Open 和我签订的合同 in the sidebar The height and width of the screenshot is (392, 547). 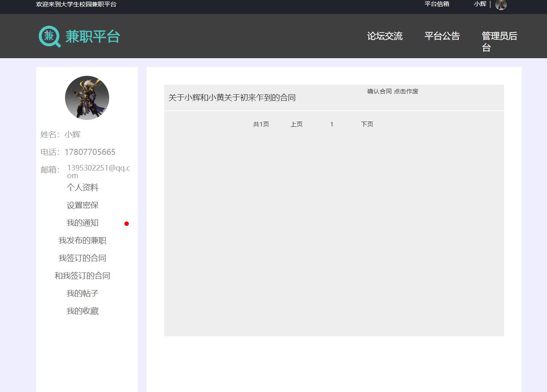[82, 276]
